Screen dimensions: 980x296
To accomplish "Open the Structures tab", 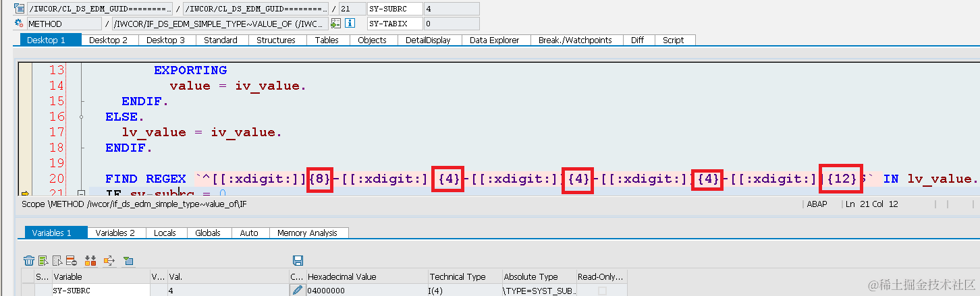I will click(276, 40).
